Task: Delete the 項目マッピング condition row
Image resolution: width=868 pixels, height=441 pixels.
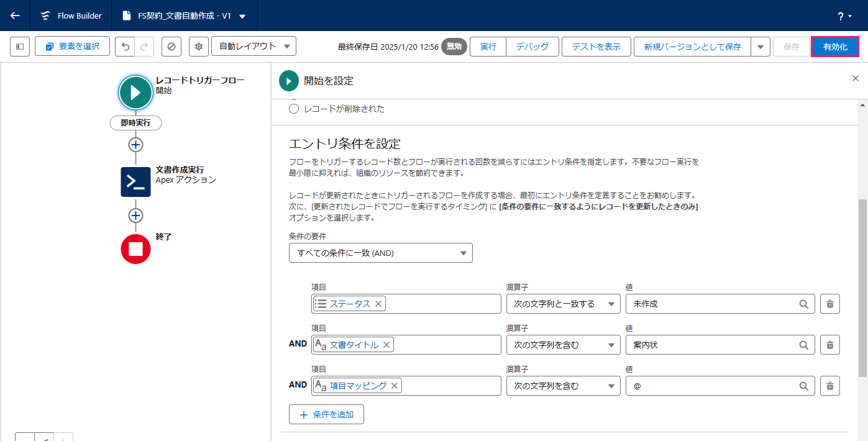Action: pos(830,386)
